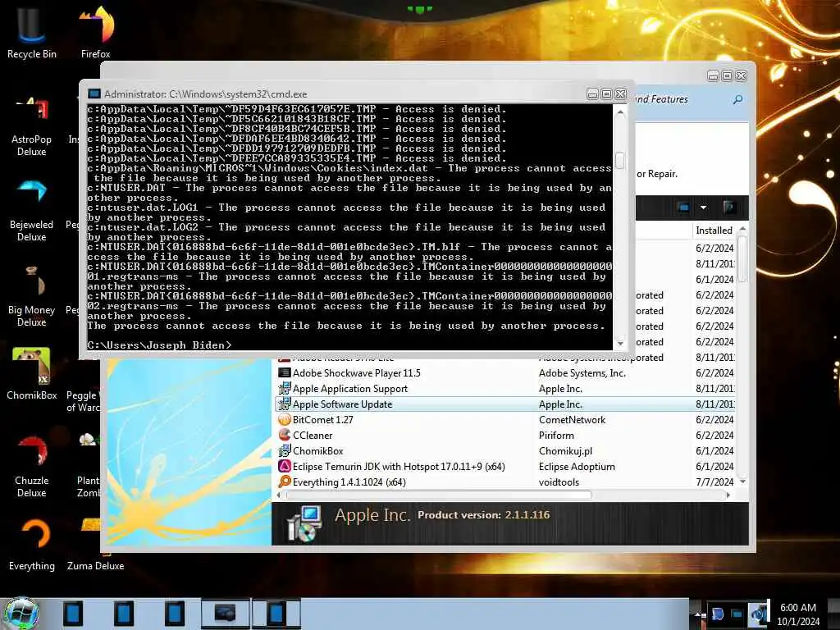Screen dimensions: 840x630
Task: Select the Apple Software Update entry
Action: pos(342,404)
